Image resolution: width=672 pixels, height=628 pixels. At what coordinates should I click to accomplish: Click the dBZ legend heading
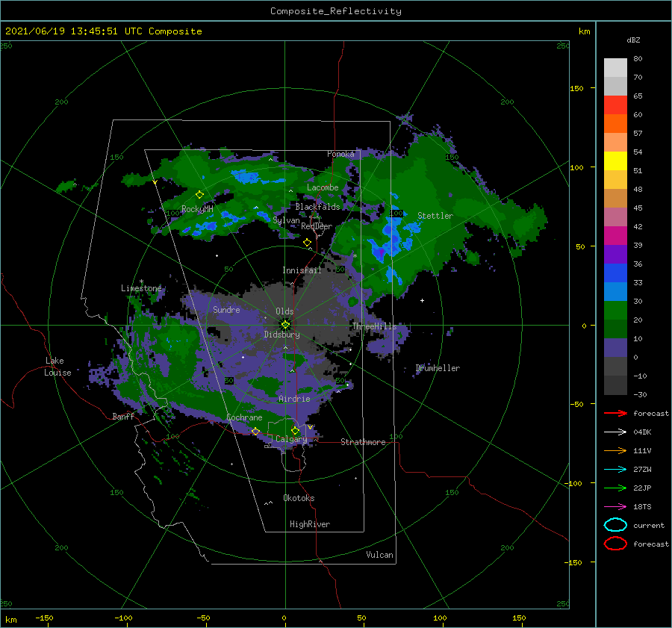coord(633,40)
